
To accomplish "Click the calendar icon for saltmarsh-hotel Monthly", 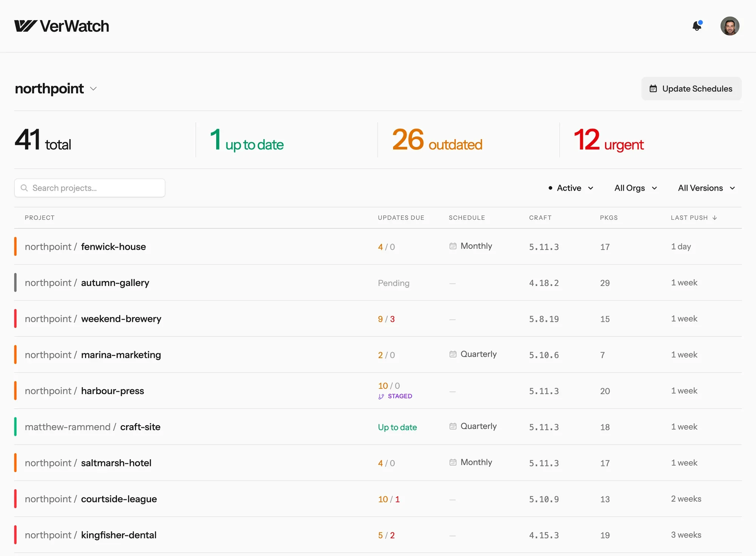I will 452,462.
